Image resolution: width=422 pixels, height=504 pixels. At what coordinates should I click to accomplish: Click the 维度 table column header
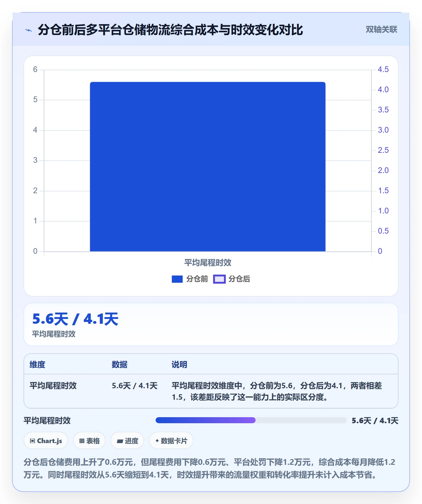[x=37, y=364]
